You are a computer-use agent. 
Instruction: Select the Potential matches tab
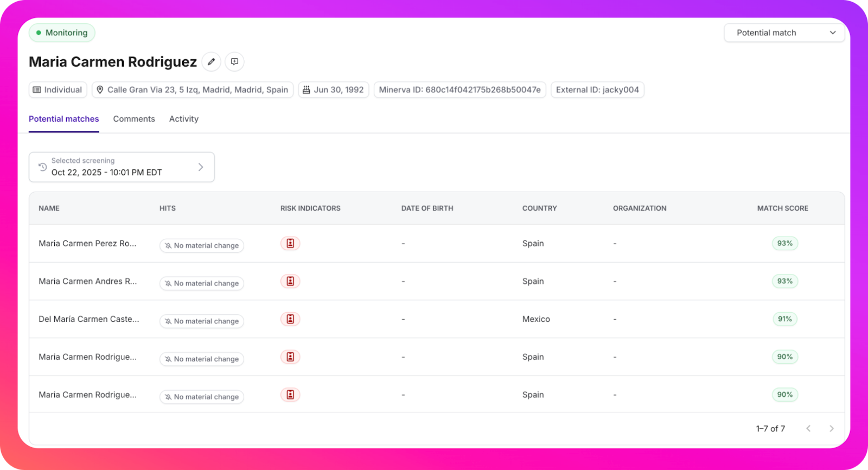click(x=63, y=119)
